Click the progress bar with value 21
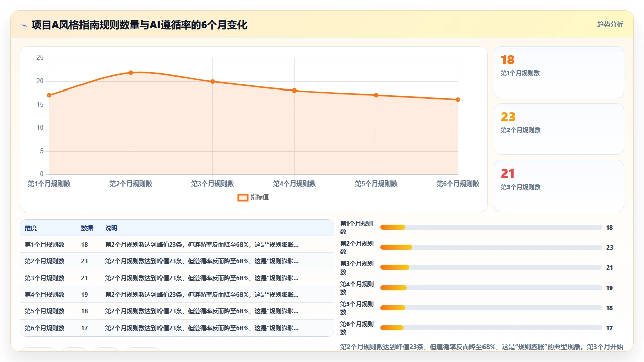This screenshot has width=644, height=362. click(491, 267)
